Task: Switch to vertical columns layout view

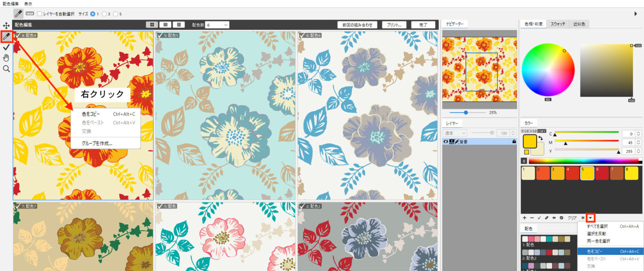Action: point(165,25)
